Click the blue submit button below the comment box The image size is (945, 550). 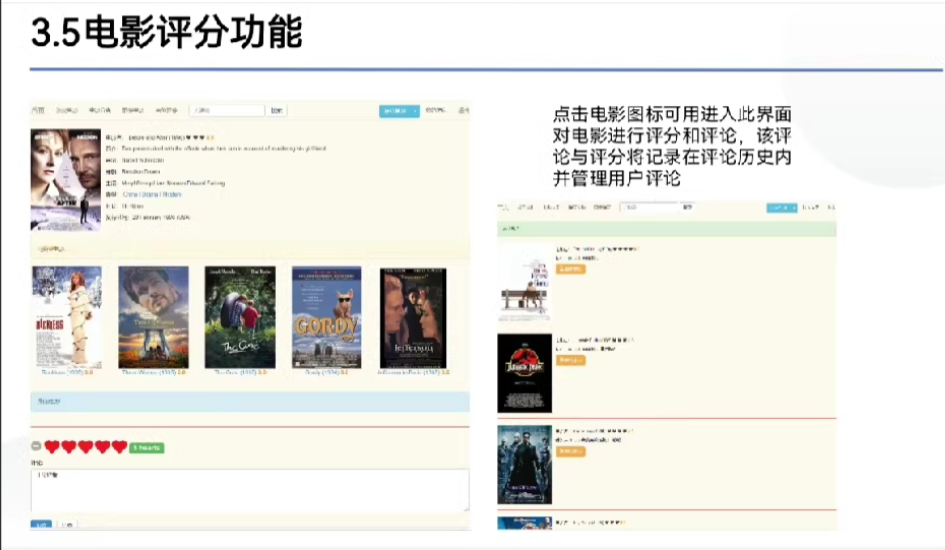pos(41,525)
